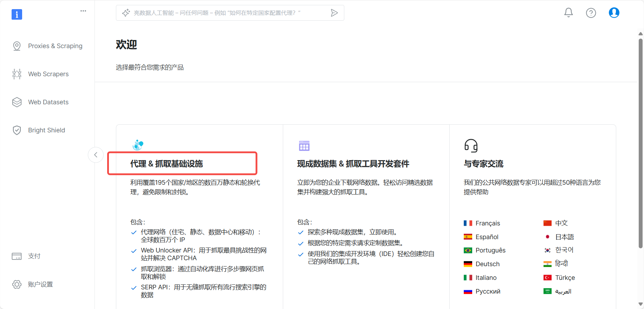This screenshot has height=309, width=644.
Task: Select Português language option
Action: [490, 250]
